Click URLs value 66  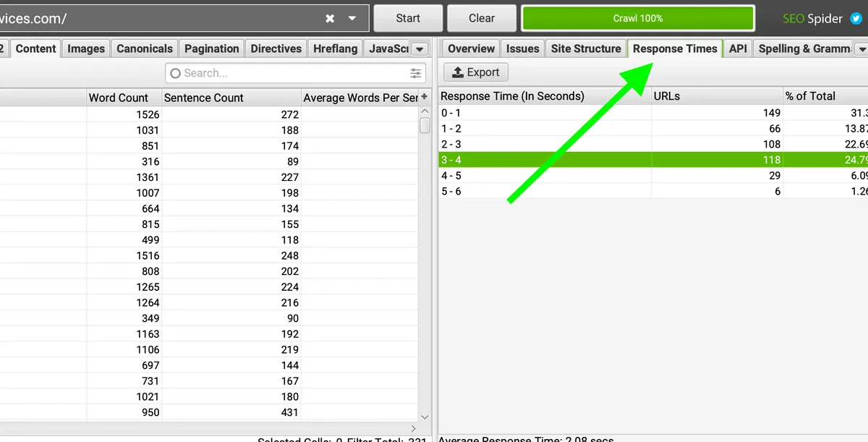click(775, 129)
